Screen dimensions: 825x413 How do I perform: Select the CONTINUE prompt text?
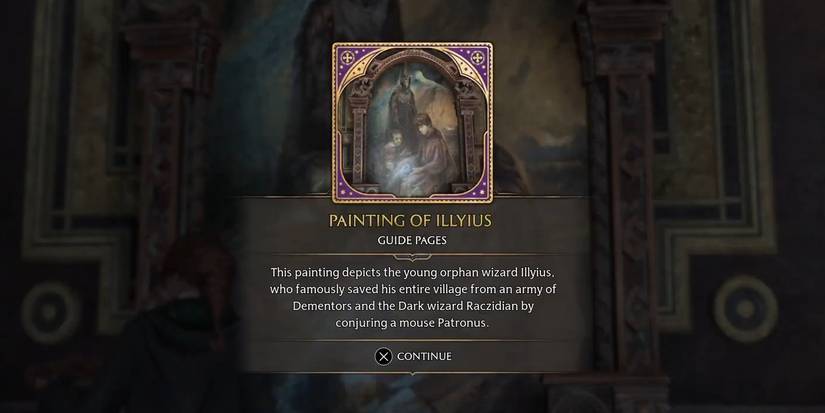(x=424, y=356)
